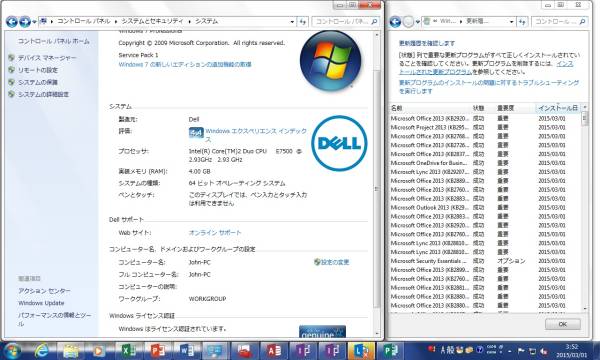
Task: Open the network icon in system tray
Action: click(533, 350)
